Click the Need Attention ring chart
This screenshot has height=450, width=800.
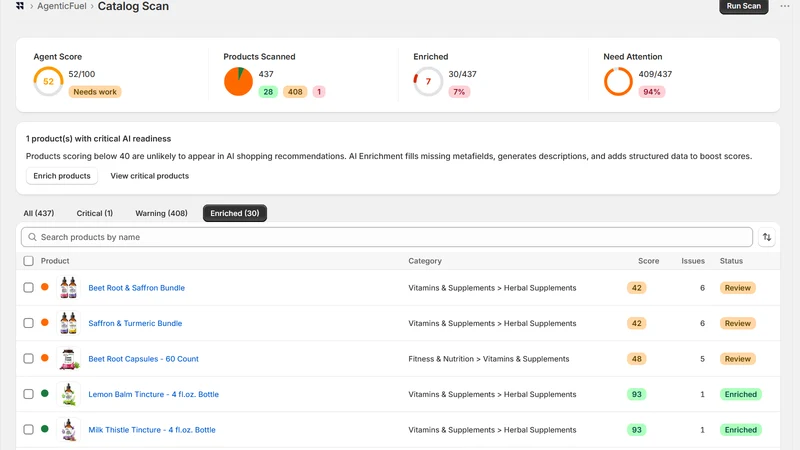click(618, 82)
